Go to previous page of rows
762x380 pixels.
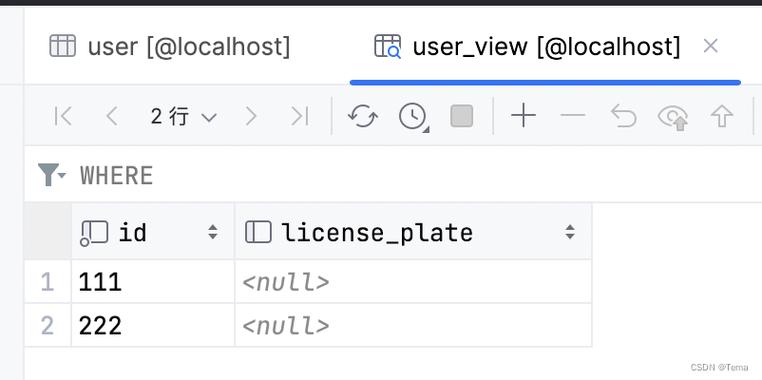[112, 117]
